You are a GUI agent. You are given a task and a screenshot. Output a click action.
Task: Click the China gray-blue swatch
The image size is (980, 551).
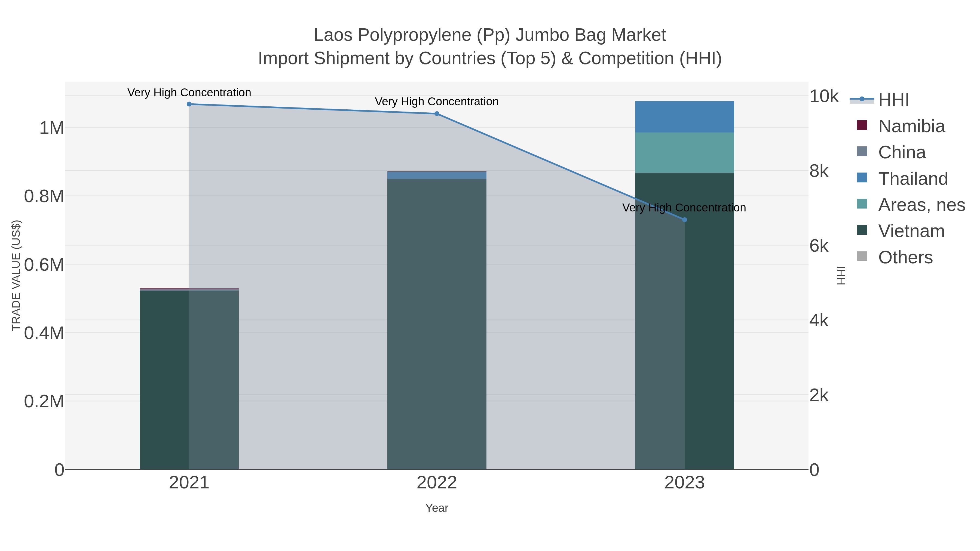click(862, 151)
